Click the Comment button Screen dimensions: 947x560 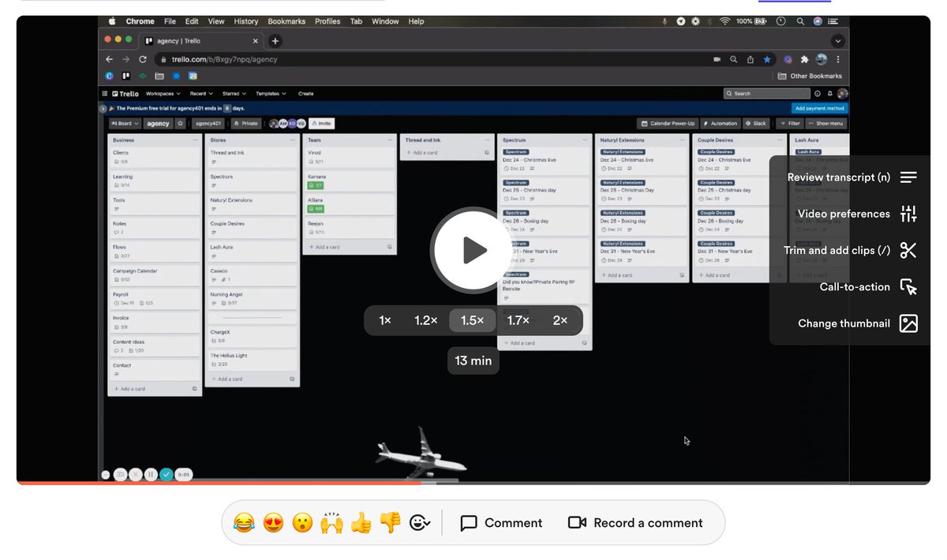tap(501, 523)
